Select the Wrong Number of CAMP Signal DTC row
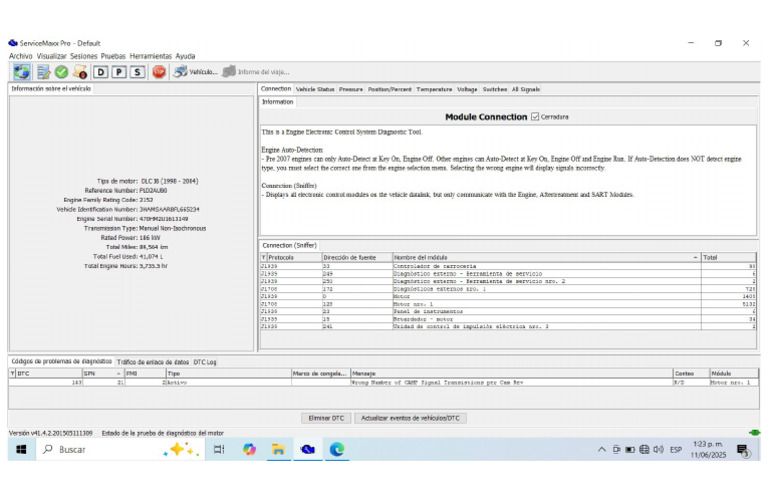This screenshot has height=497, width=768. click(384, 382)
